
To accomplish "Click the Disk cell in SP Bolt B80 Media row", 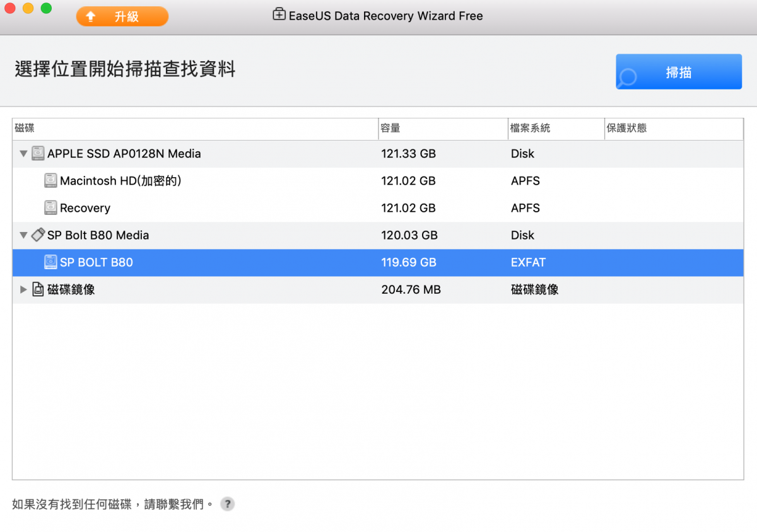I will (522, 235).
